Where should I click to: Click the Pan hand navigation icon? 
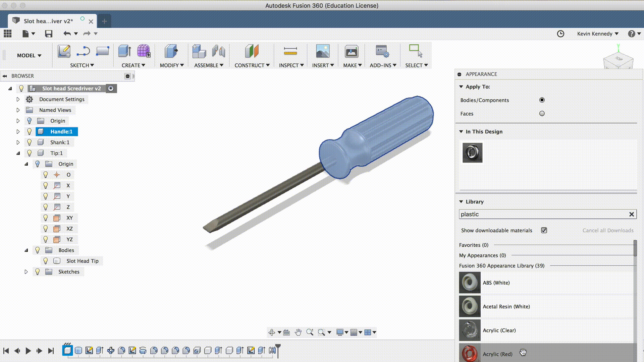(298, 332)
